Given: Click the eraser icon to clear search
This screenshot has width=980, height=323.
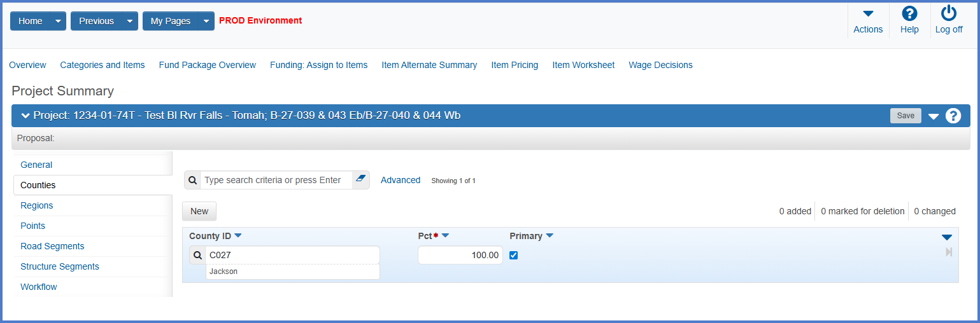Looking at the screenshot, I should pyautogui.click(x=360, y=180).
